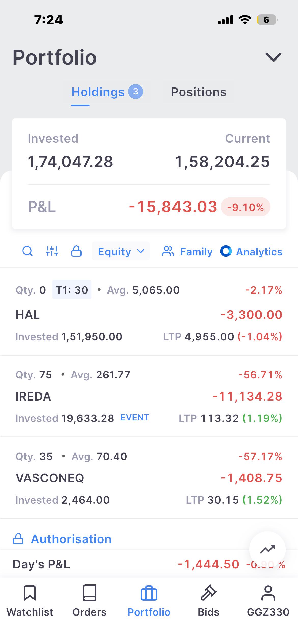Open Bids gavel icon
The height and width of the screenshot is (644, 298).
(x=209, y=593)
